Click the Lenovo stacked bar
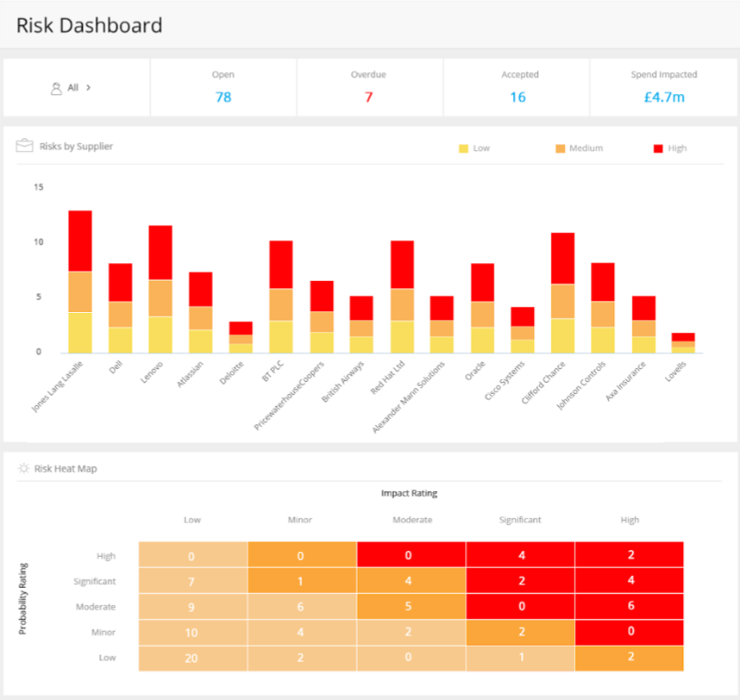The width and height of the screenshot is (740, 700). point(160,289)
